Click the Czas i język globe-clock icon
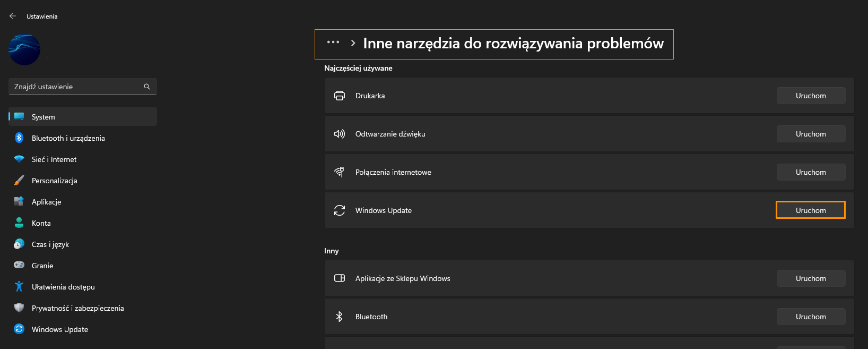Viewport: 868px width, 349px height. 19,244
